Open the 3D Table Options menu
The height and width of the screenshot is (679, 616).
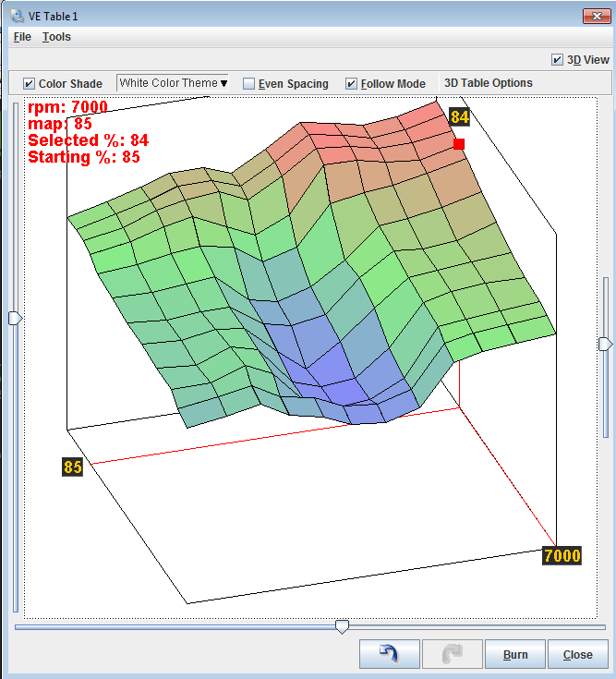click(488, 83)
